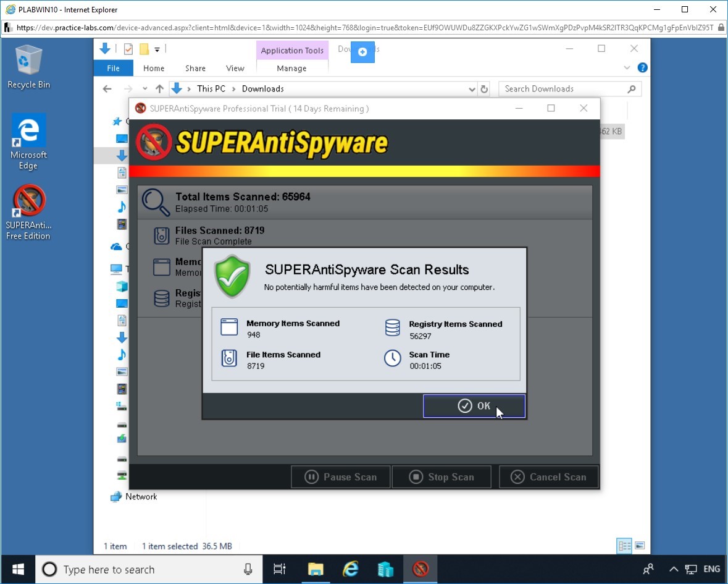Screen dimensions: 728x584
Task: Click the SUPERAntiSpyware title bar icon
Action: pyautogui.click(x=140, y=108)
